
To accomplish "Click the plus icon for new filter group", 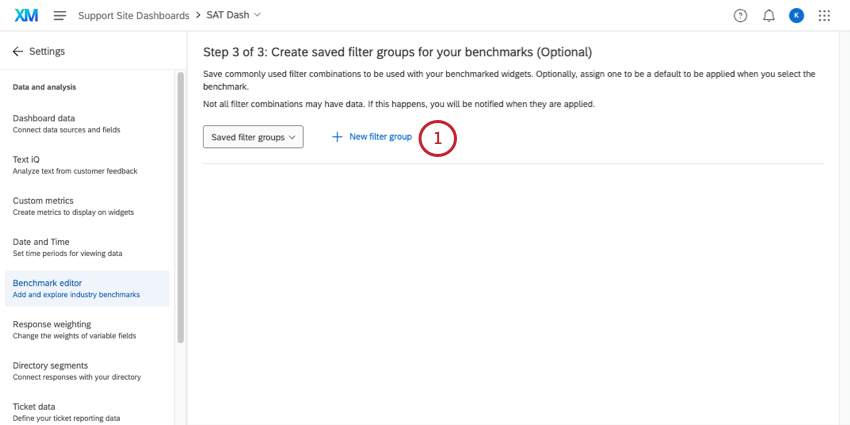I will coord(337,137).
